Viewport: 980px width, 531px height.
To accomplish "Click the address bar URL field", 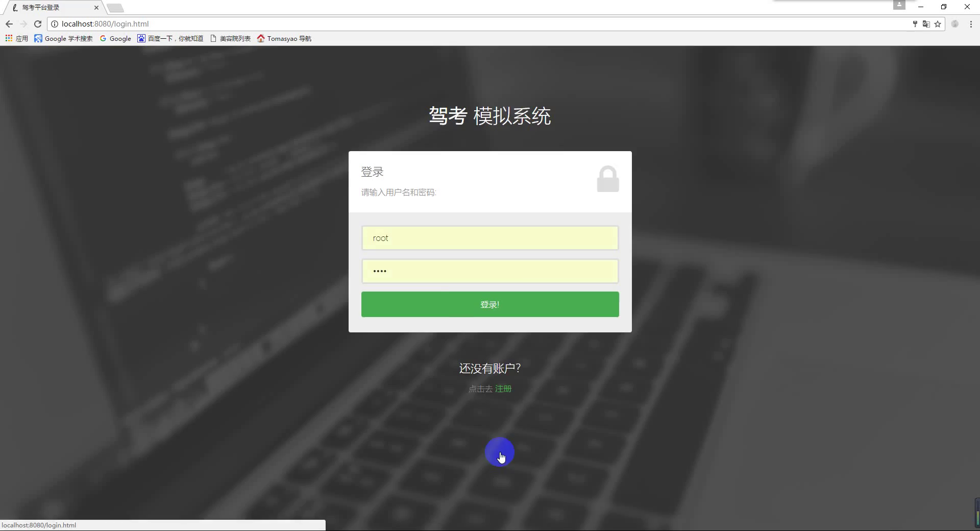I will [480, 24].
